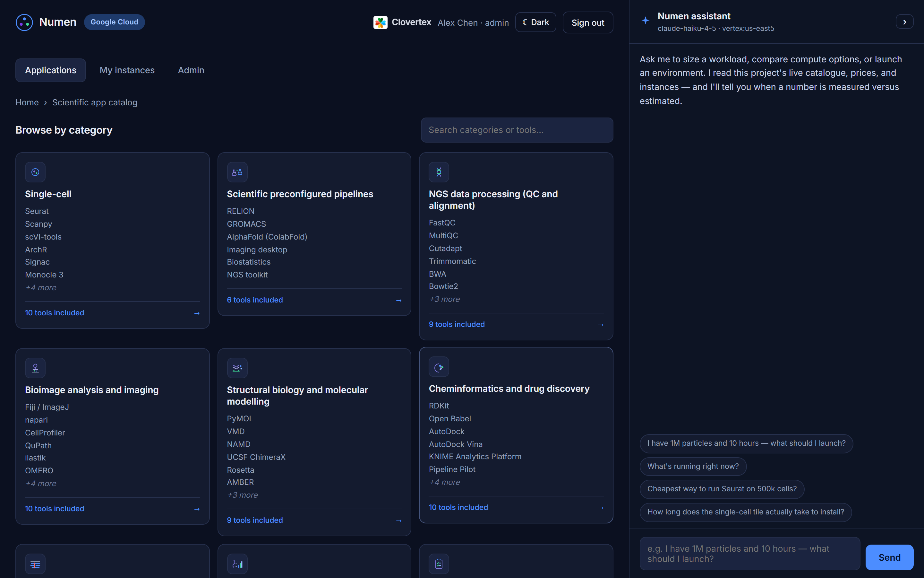Click the Clovertex clover logo
924x578 pixels.
380,22
